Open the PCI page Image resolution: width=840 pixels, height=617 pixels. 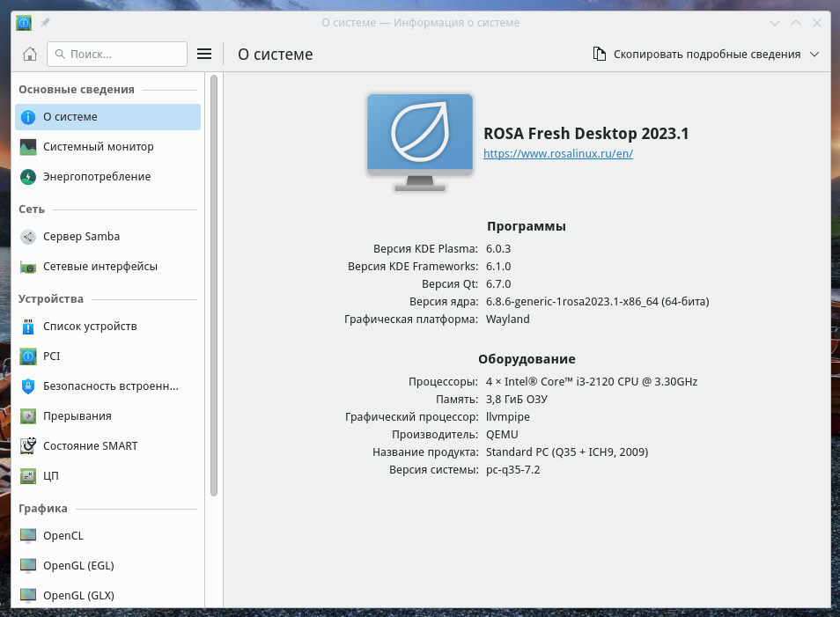pos(107,356)
